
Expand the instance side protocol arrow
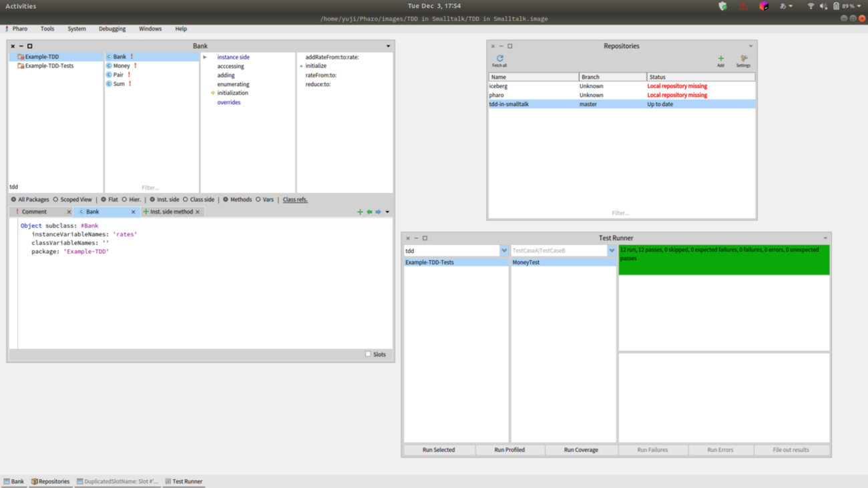[205, 57]
